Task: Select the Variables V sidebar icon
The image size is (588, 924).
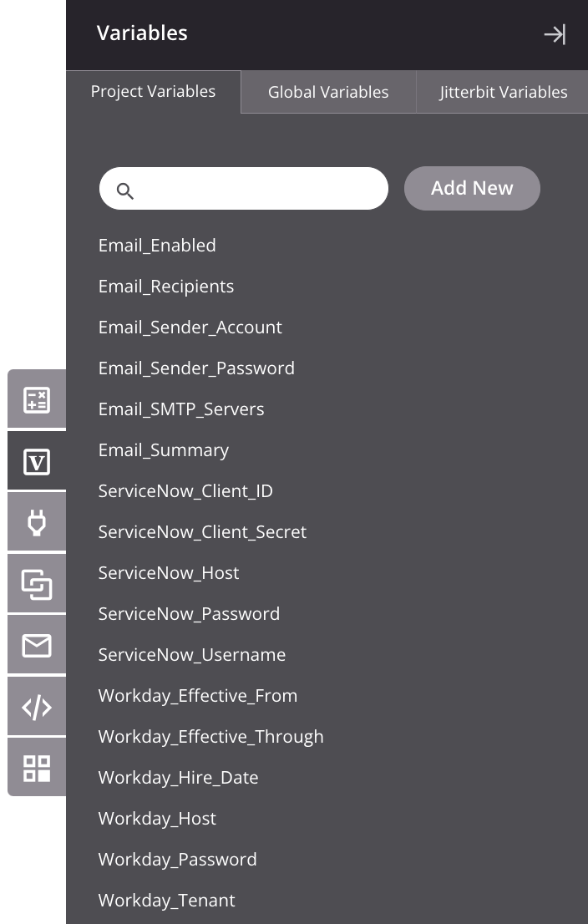Action: [37, 461]
